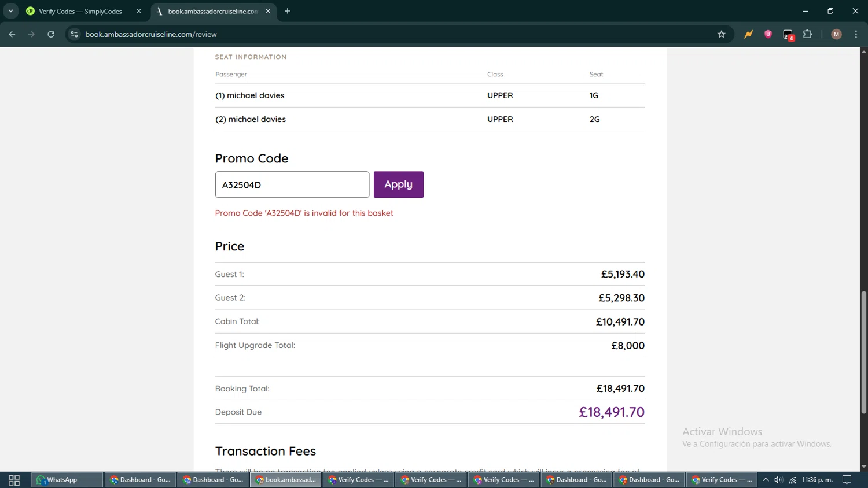Click Guest 2 price £5,298.30
Viewport: 868px width, 488px height.
(621, 298)
